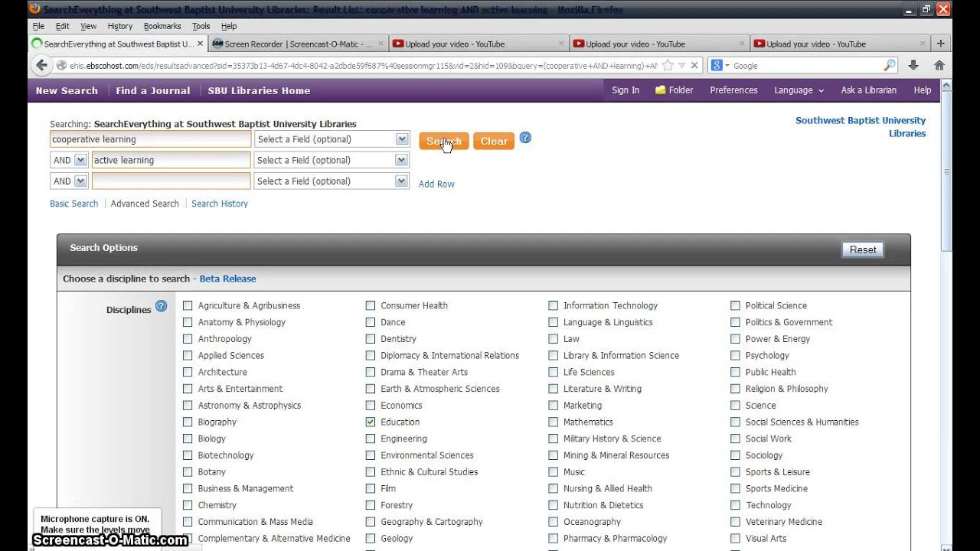Viewport: 980px width, 551px height.
Task: Stop loading with the X icon in address bar
Action: [694, 66]
